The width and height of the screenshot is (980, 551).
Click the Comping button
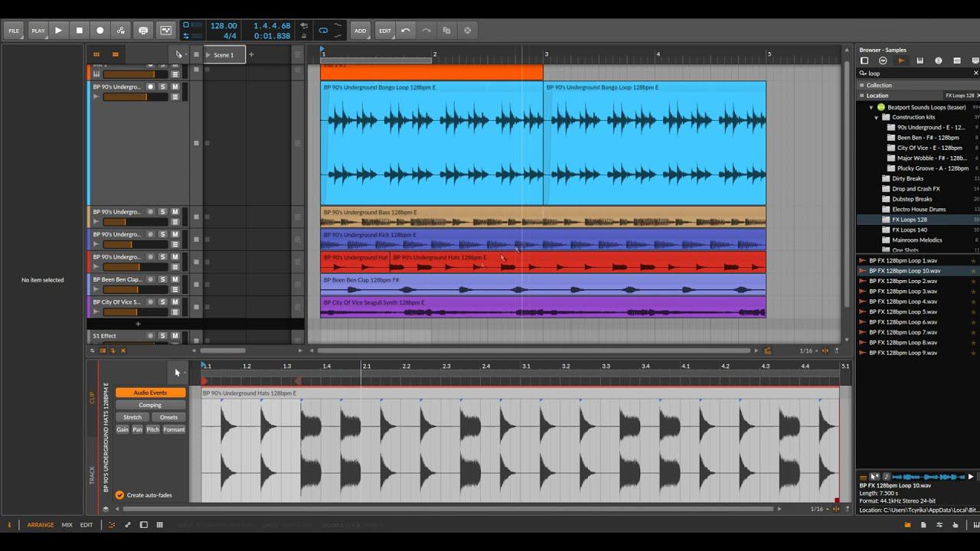(x=150, y=405)
